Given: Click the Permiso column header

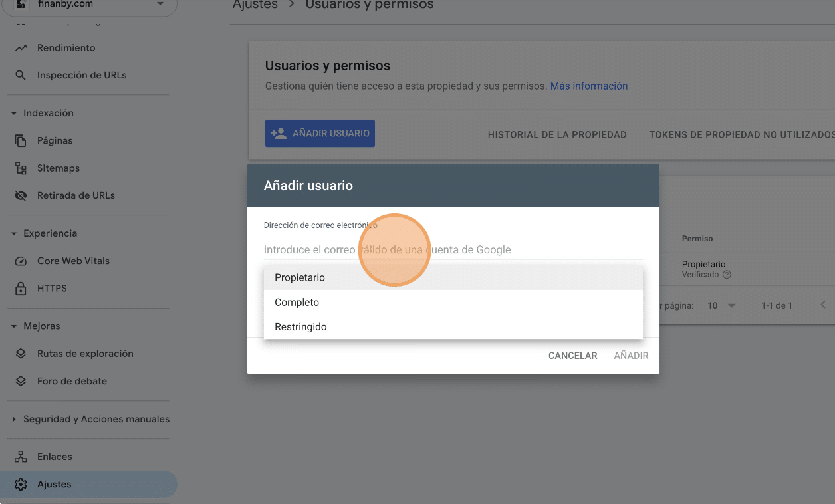Looking at the screenshot, I should pos(697,239).
